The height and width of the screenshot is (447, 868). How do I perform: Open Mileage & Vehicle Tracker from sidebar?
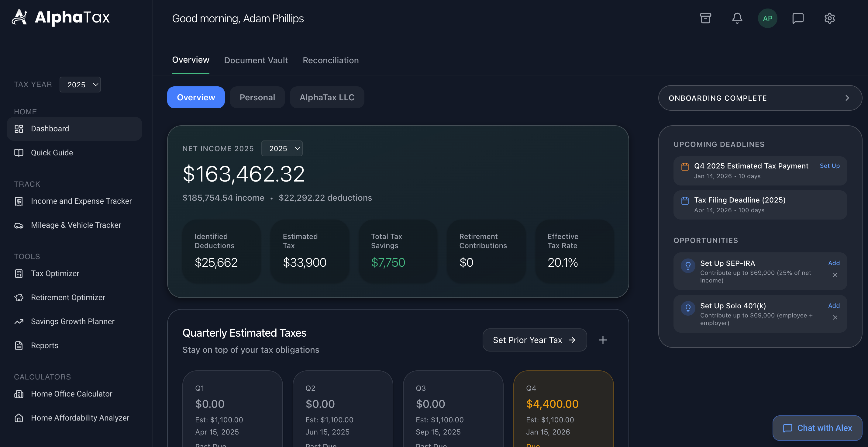coord(76,225)
